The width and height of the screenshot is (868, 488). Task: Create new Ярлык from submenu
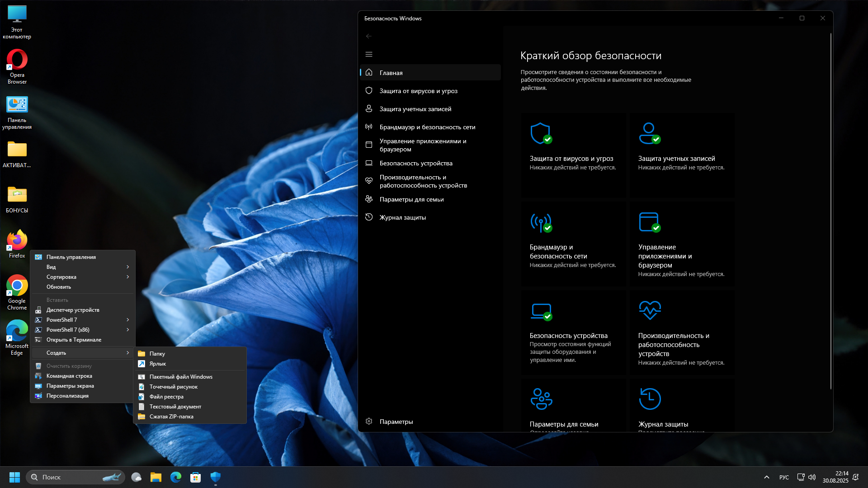pyautogui.click(x=190, y=364)
